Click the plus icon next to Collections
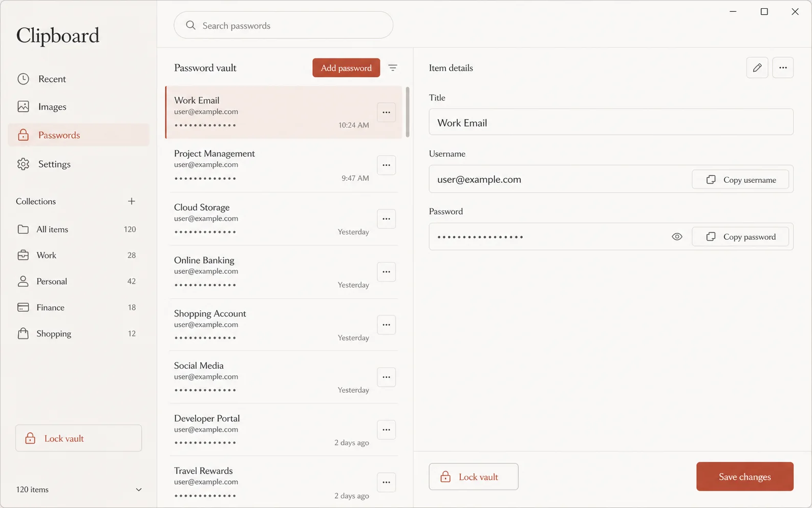812x508 pixels. coord(132,201)
